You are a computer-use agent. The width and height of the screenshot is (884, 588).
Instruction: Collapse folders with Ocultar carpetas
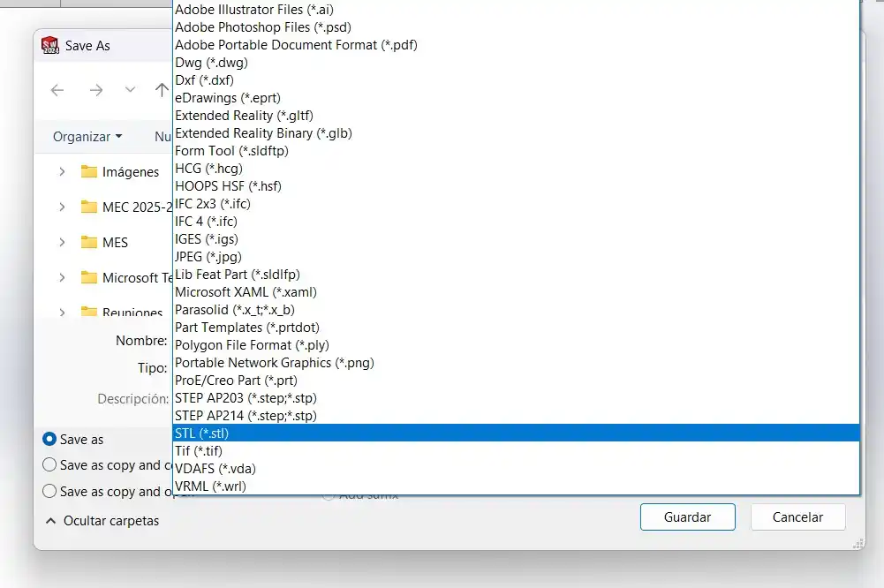[x=102, y=520]
